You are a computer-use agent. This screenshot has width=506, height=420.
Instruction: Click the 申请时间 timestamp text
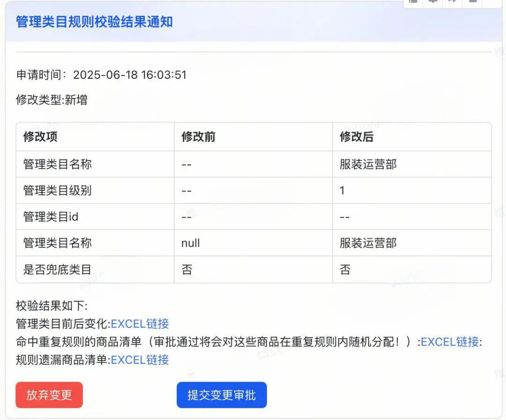tap(100, 74)
